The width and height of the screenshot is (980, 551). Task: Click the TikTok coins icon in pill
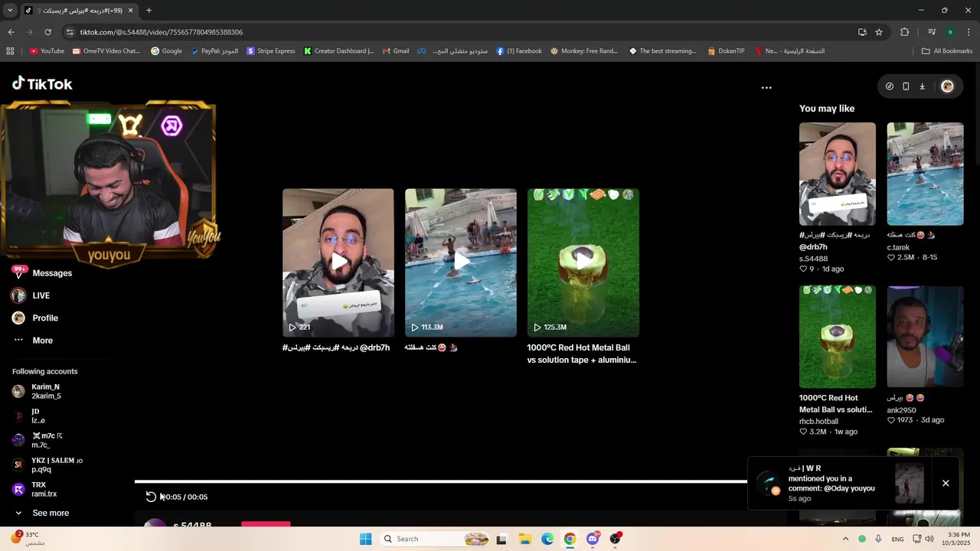(x=889, y=86)
